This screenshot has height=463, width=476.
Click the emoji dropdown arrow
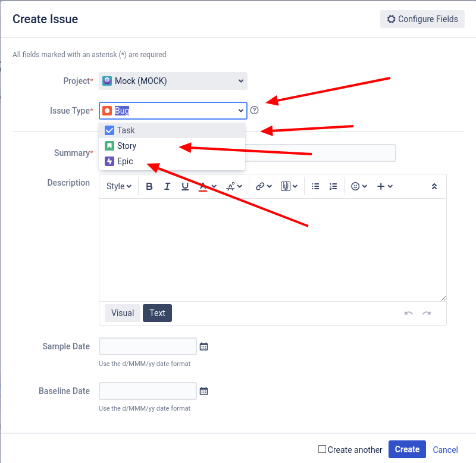click(x=365, y=186)
